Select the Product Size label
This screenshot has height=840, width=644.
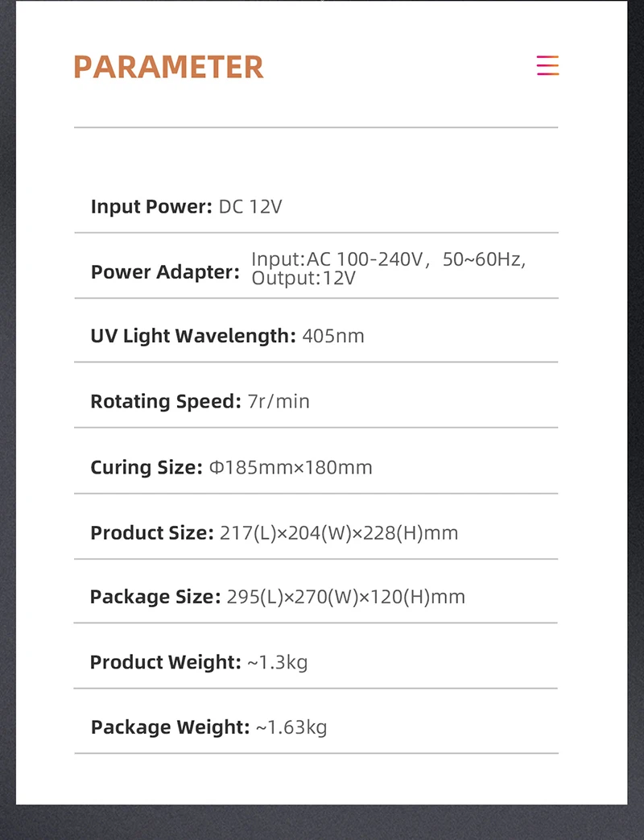click(151, 532)
